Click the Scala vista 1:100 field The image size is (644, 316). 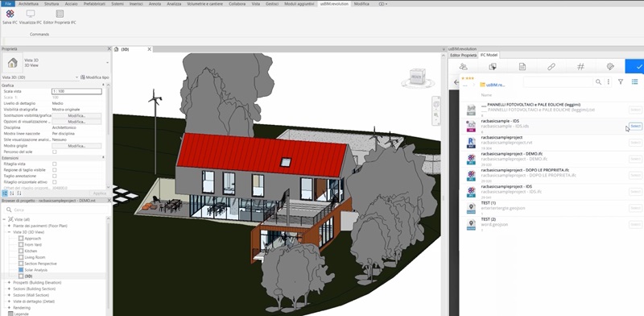pyautogui.click(x=76, y=91)
